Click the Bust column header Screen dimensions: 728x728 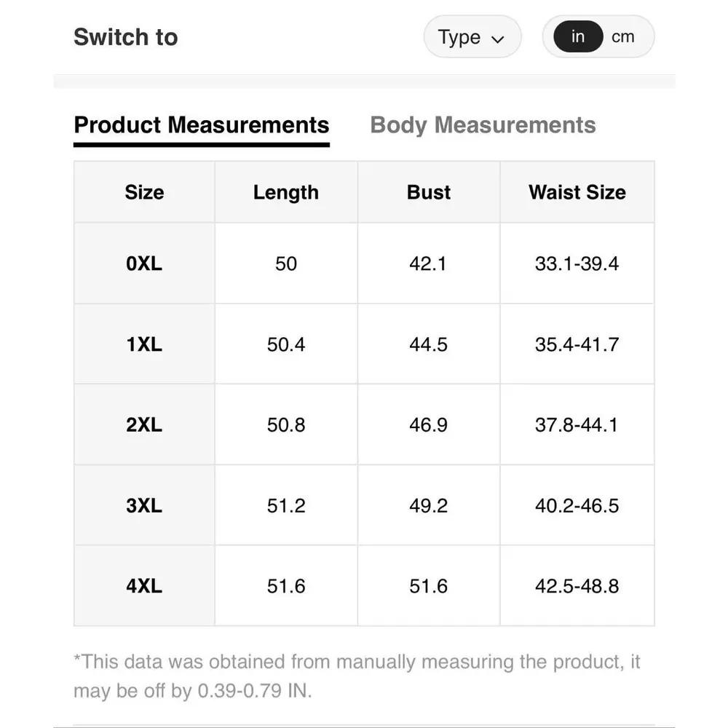pyautogui.click(x=429, y=192)
